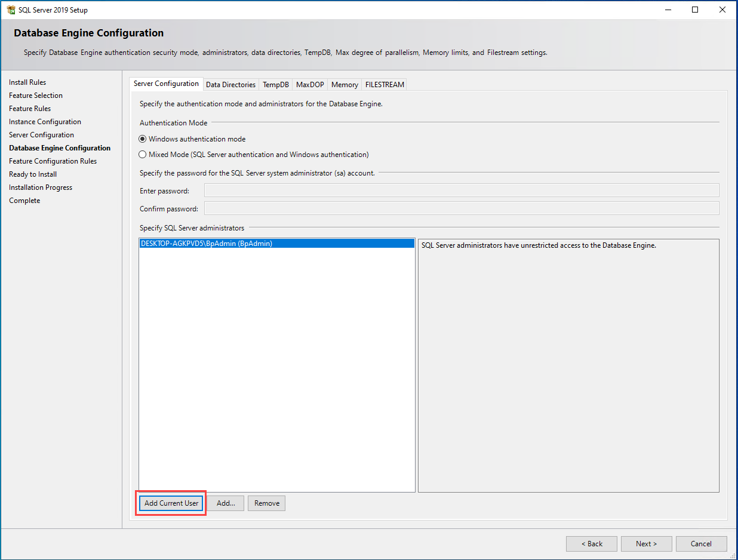Click Installation Progress step in sidebar

click(41, 187)
